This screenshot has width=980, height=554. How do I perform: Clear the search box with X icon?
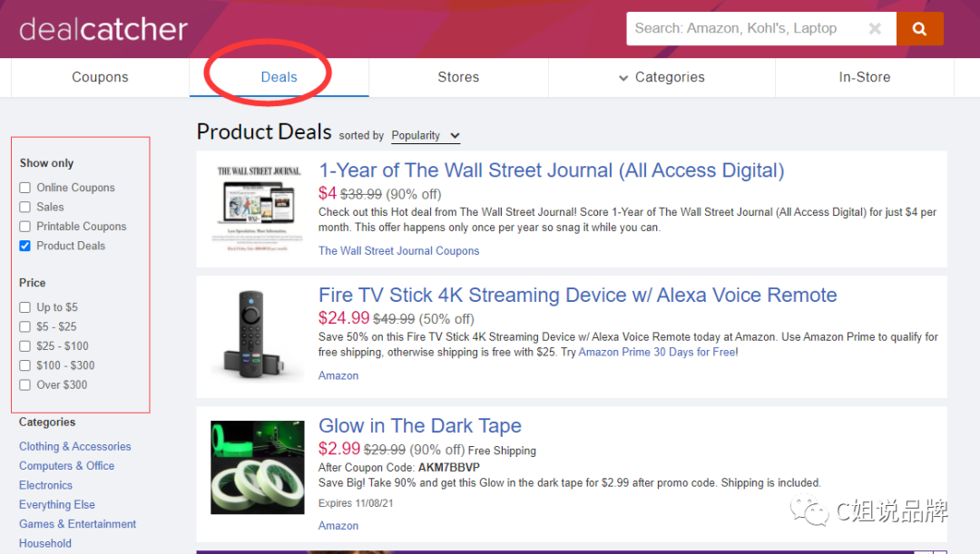tap(875, 29)
